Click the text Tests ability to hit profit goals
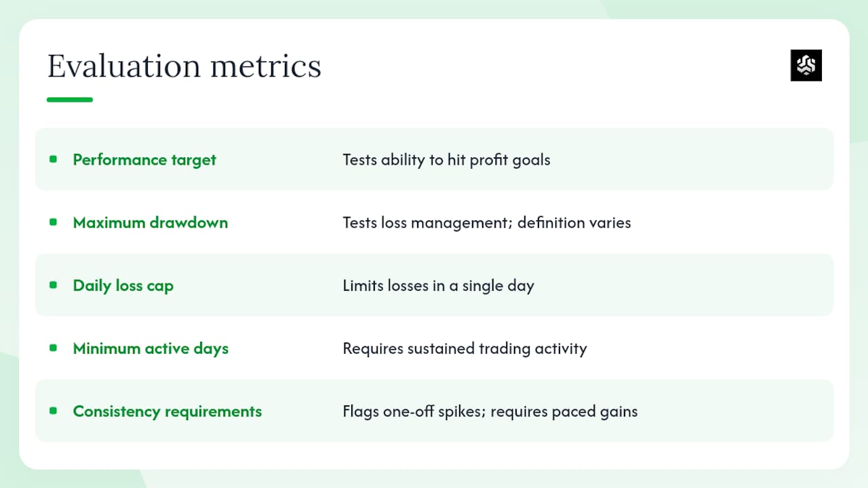Screen dimensions: 868x488 click(x=446, y=160)
